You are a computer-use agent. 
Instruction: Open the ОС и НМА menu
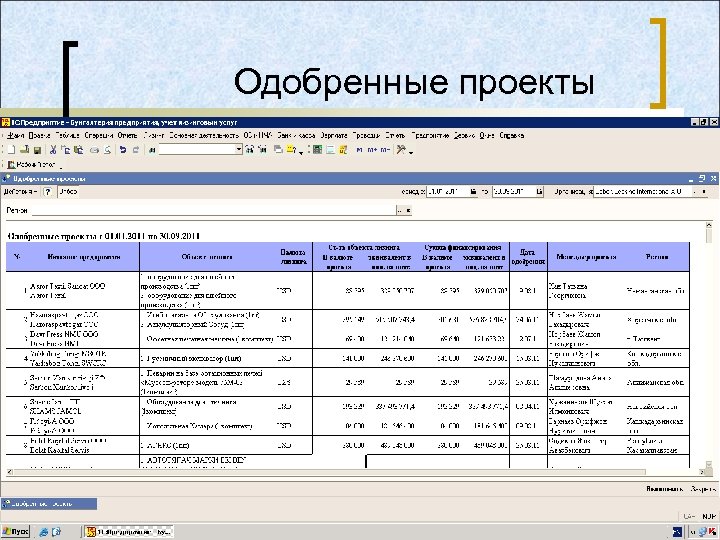(x=258, y=135)
